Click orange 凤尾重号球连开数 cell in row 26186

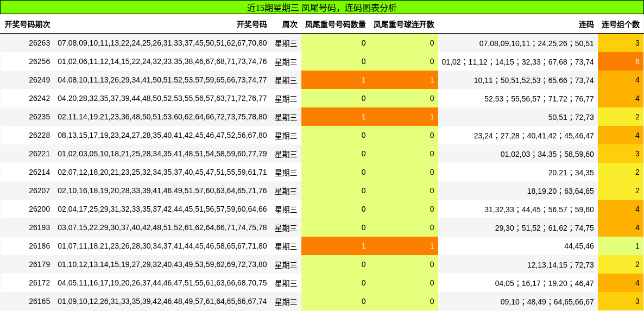pos(404,246)
